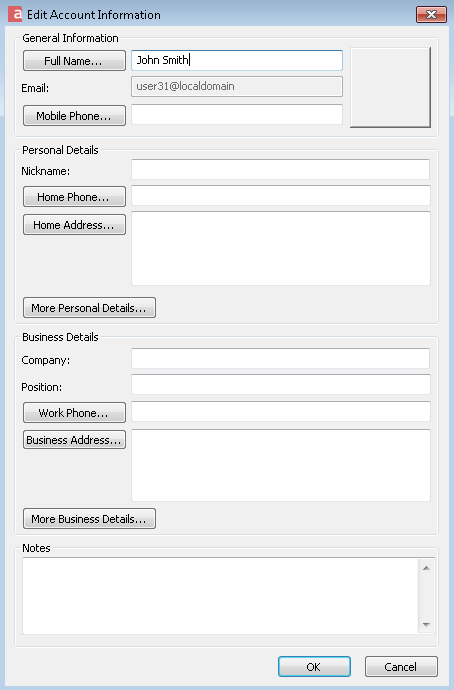The image size is (454, 690).
Task: Confirm changes with the OK button
Action: click(314, 667)
